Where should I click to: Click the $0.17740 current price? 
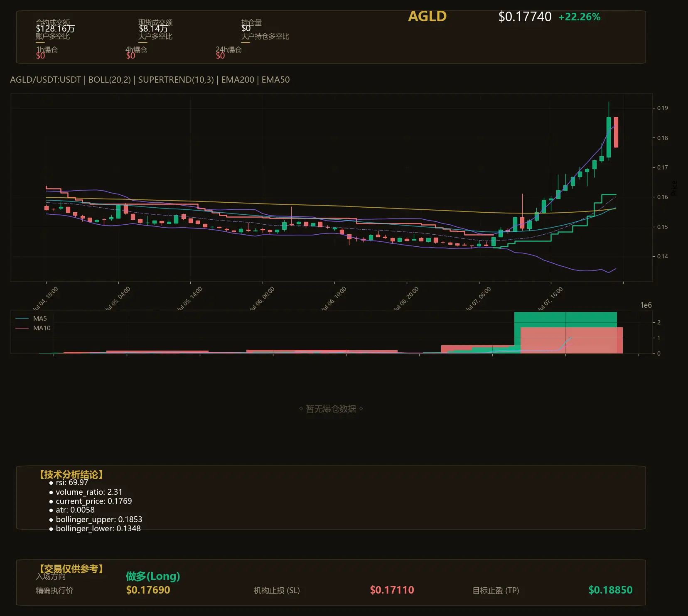(525, 17)
